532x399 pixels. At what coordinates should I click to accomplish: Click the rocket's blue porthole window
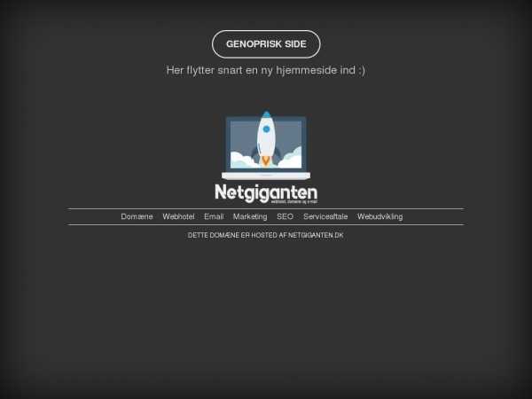point(266,129)
